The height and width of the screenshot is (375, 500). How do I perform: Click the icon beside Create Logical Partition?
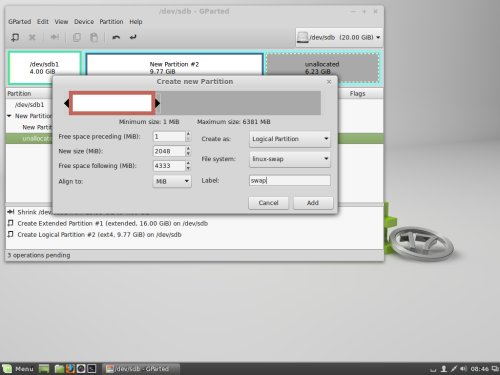coord(11,234)
